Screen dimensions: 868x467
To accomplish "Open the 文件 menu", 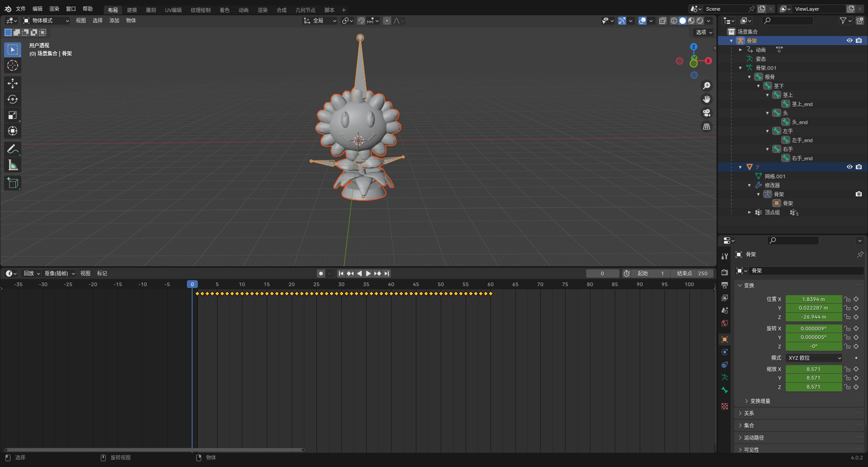I will click(20, 9).
